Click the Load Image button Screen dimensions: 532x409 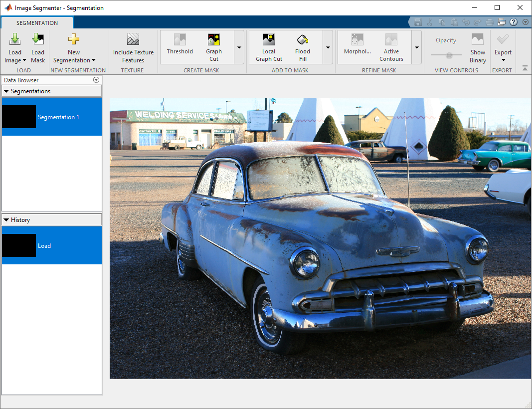[15, 48]
